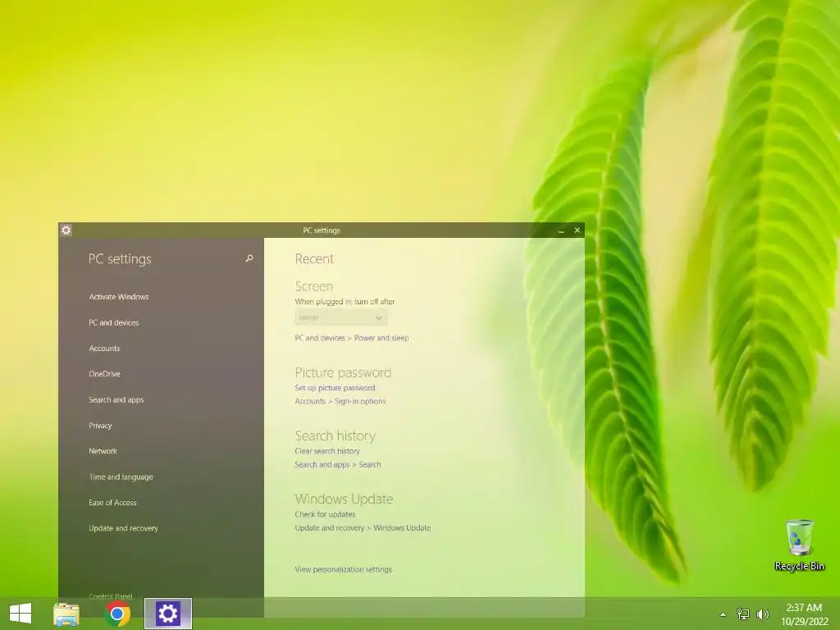Open the Recycle Bin desktop icon

[799, 545]
